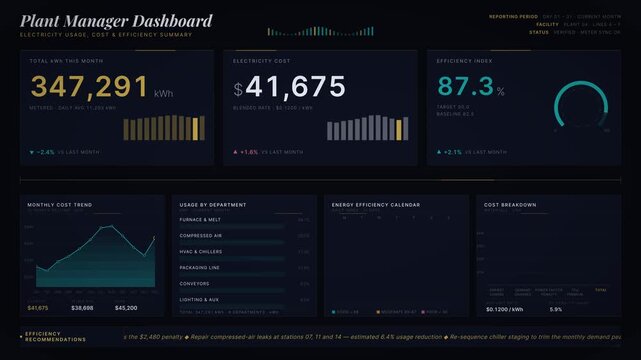The height and width of the screenshot is (360, 641).
Task: Click the $38,698 value under the trend chart
Action: pos(82,308)
